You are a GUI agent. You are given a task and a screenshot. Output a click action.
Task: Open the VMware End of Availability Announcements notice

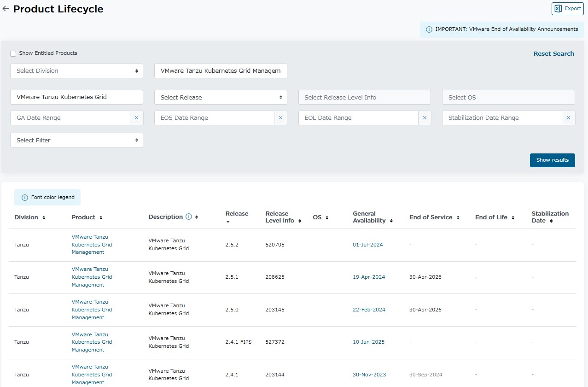coord(501,29)
